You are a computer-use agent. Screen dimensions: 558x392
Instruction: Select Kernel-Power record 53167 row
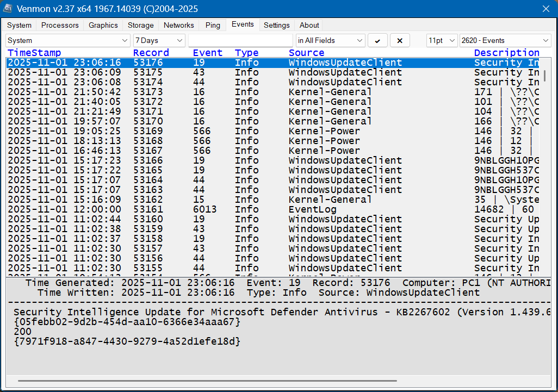click(x=273, y=151)
